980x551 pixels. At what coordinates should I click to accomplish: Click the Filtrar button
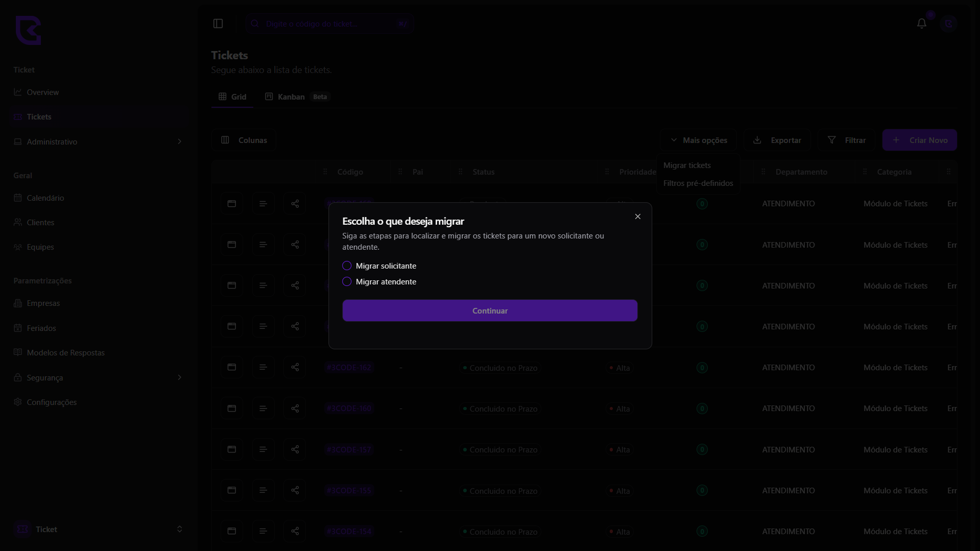(846, 140)
